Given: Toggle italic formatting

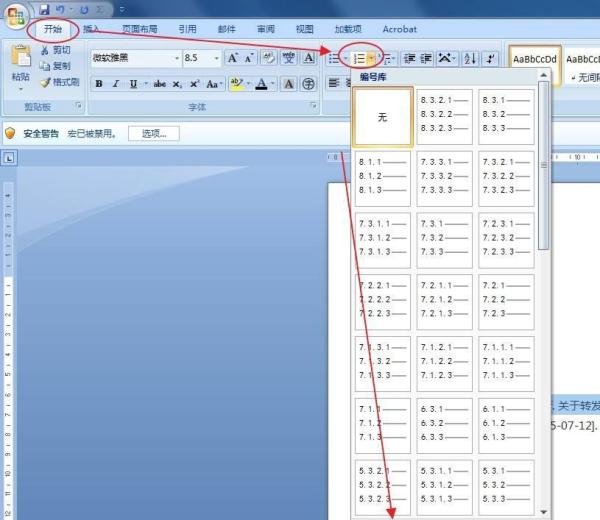Looking at the screenshot, I should point(116,83).
